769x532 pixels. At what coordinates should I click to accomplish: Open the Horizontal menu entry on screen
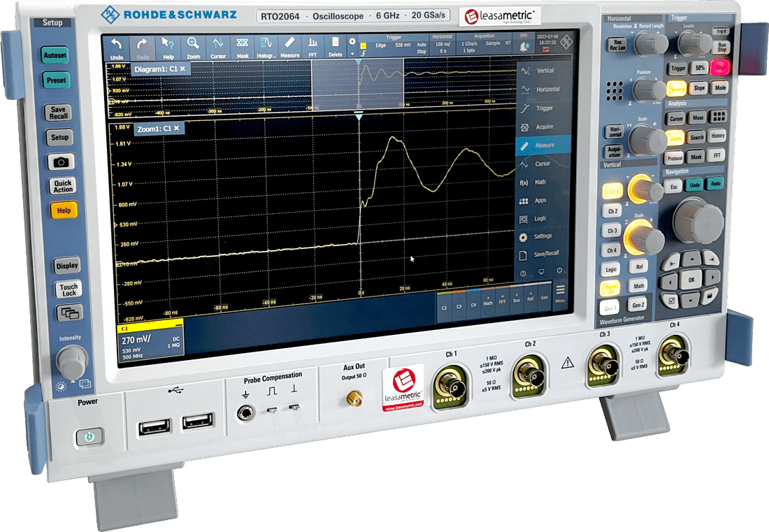pyautogui.click(x=543, y=89)
